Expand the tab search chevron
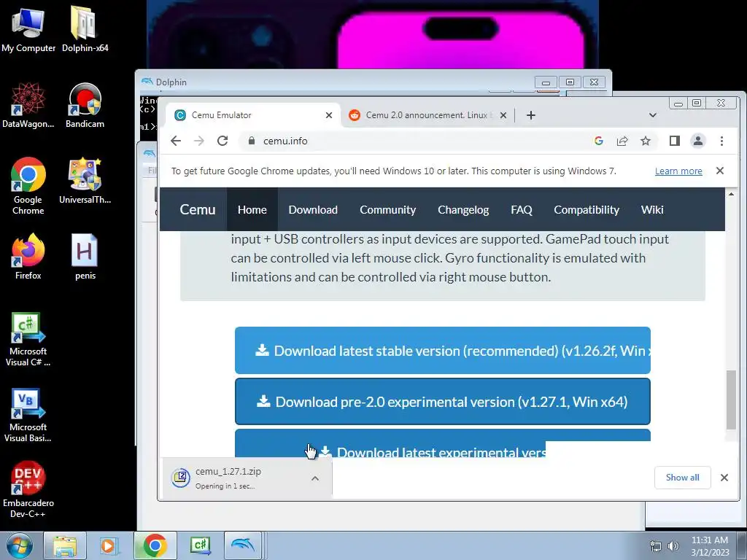Screen dimensions: 747x560 653,115
